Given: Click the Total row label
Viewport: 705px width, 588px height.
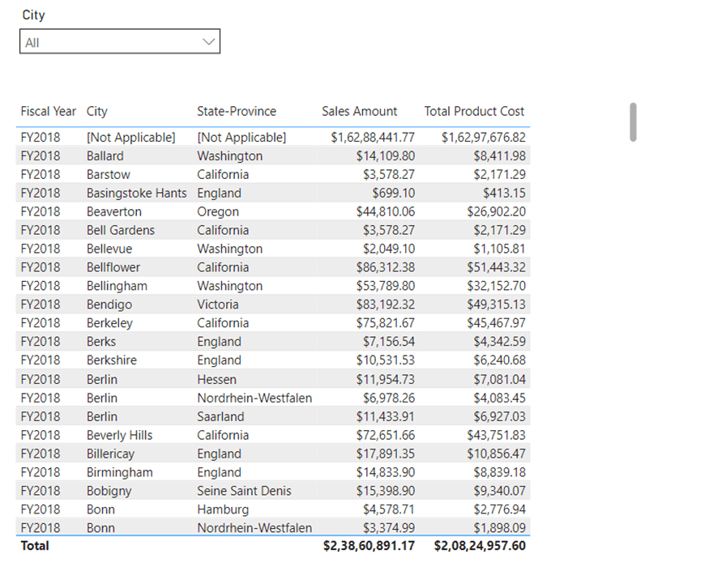Looking at the screenshot, I should [x=35, y=546].
